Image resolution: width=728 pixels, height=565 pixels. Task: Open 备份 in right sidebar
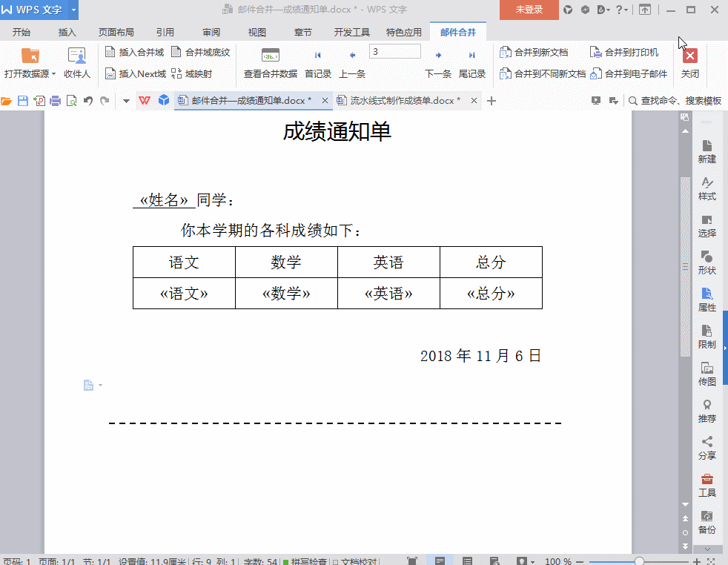(x=707, y=523)
